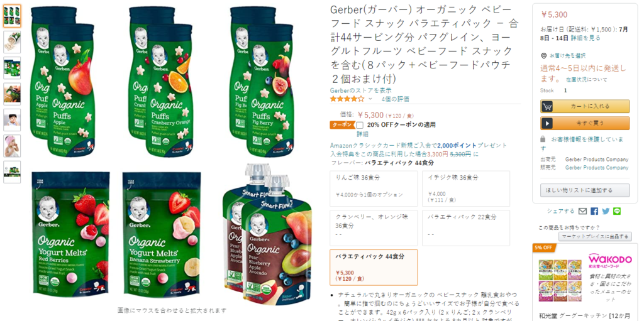Click the play icon on 今すぐ買う

tap(547, 123)
